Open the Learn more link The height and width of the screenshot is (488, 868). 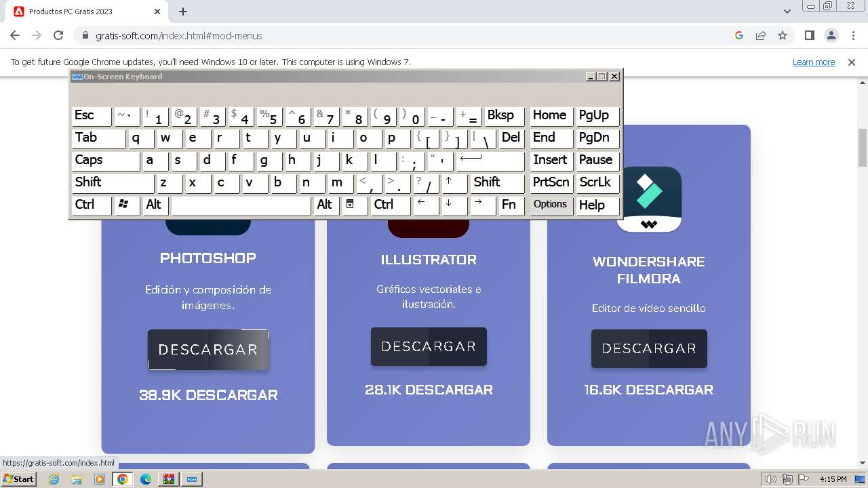[x=814, y=62]
